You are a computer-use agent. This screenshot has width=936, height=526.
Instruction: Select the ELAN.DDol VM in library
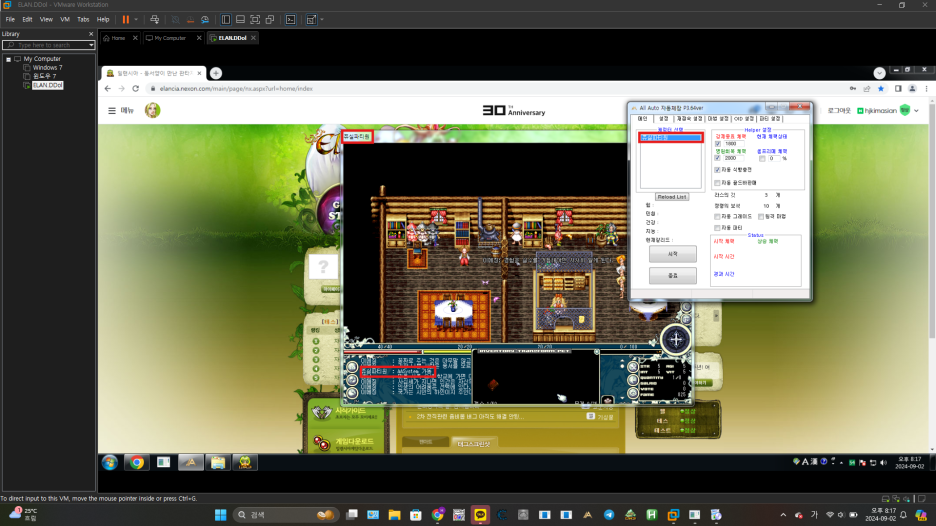[x=47, y=85]
